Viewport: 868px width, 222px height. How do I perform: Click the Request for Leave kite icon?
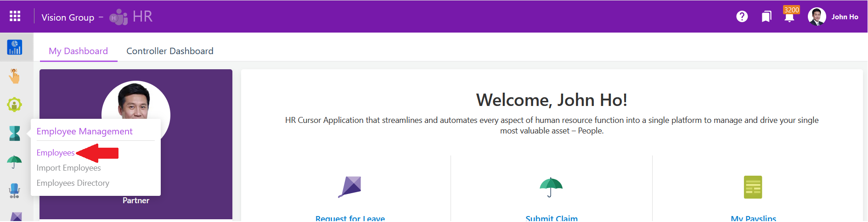tap(350, 187)
